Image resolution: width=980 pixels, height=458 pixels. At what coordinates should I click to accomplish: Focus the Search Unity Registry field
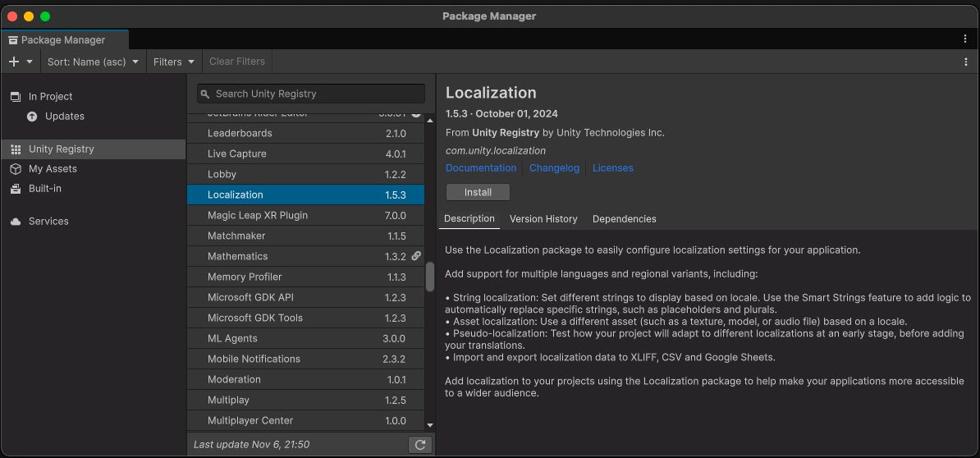pos(311,94)
